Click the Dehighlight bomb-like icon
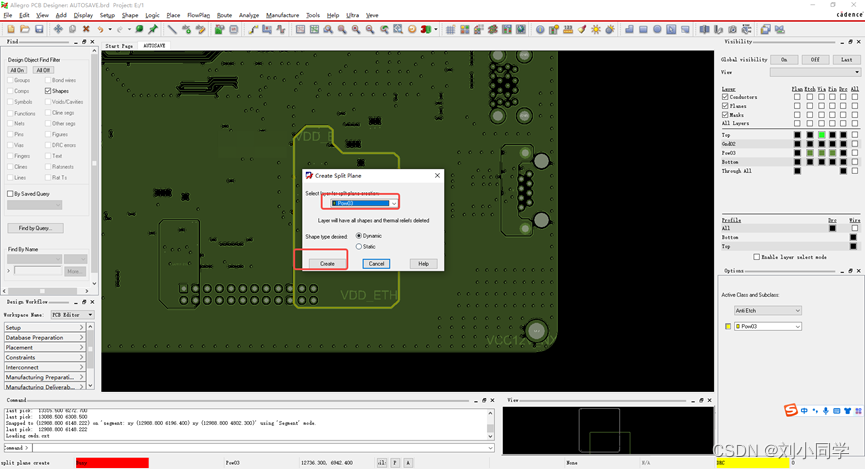The image size is (865, 469). tap(610, 29)
